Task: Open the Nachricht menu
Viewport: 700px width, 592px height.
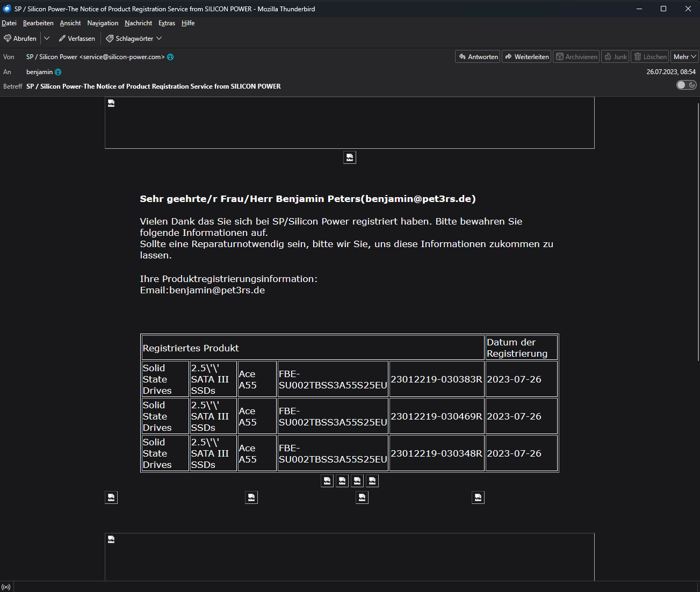Action: pyautogui.click(x=138, y=23)
